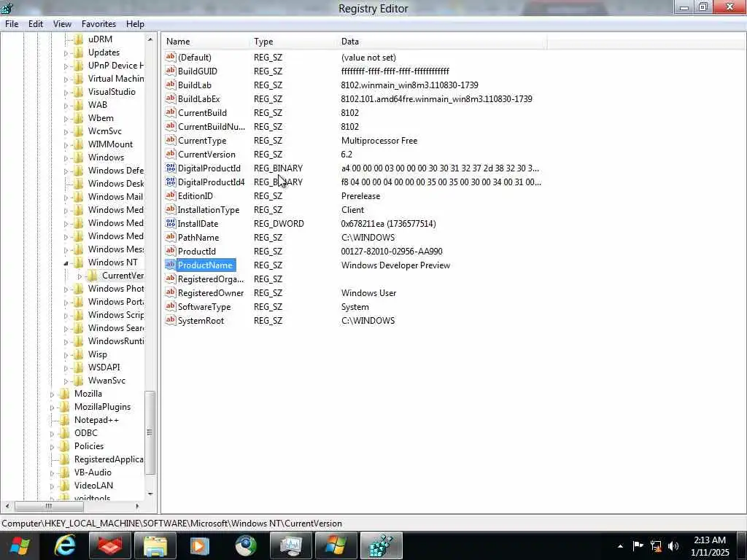Click the CurrentBuild value icon
Screen dimensions: 747x560
pyautogui.click(x=171, y=112)
